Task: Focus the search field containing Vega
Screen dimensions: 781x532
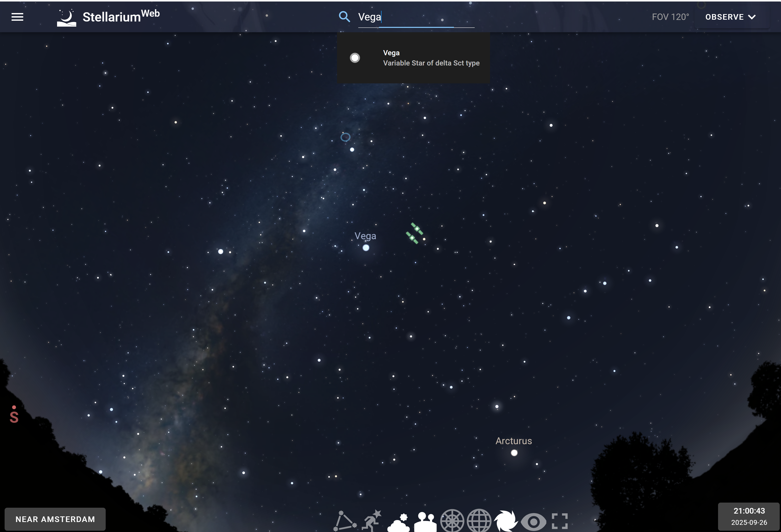Action: click(x=416, y=17)
